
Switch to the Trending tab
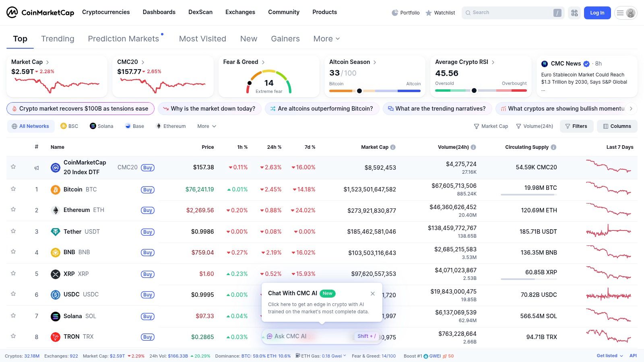point(58,39)
